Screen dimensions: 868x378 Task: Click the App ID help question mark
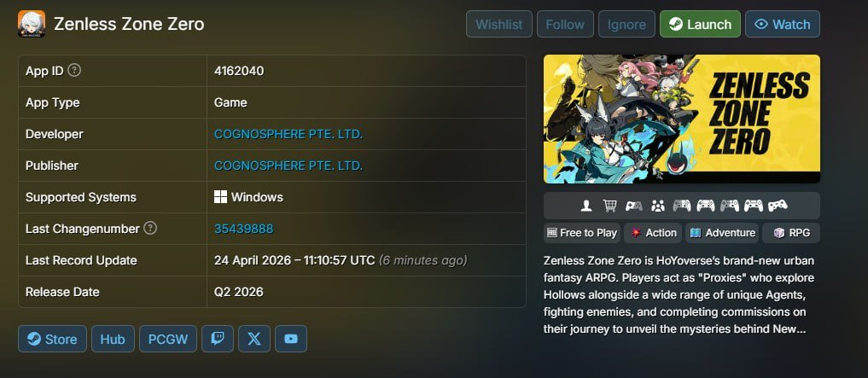tap(74, 70)
